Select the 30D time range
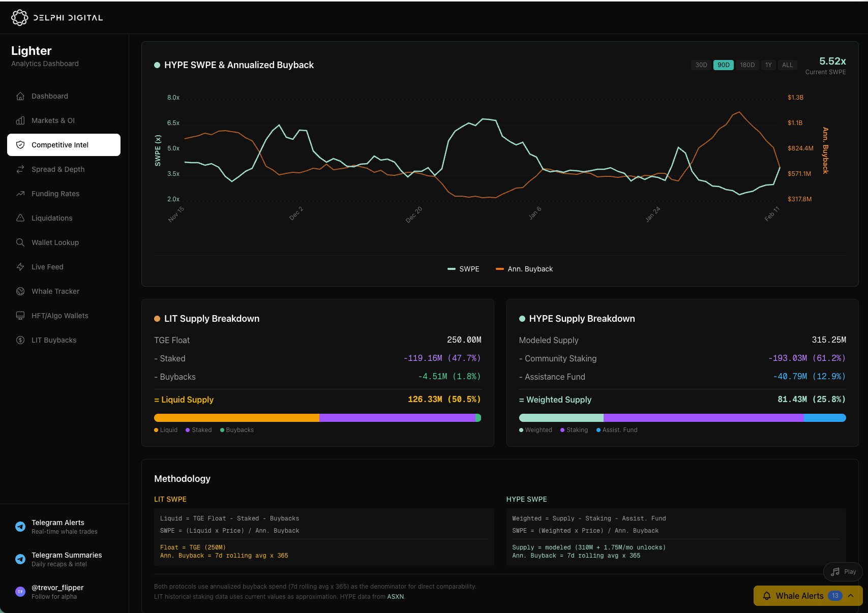This screenshot has width=868, height=613. click(x=701, y=65)
